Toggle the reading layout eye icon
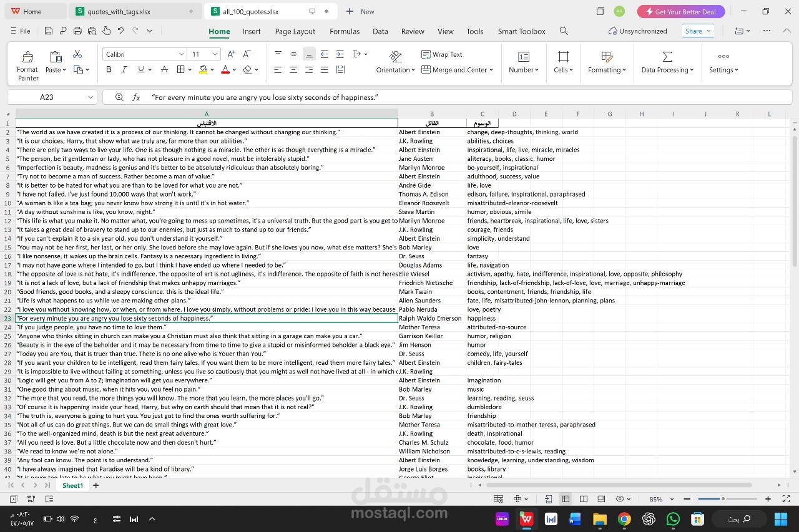Image resolution: width=799 pixels, height=532 pixels. pyautogui.click(x=620, y=499)
